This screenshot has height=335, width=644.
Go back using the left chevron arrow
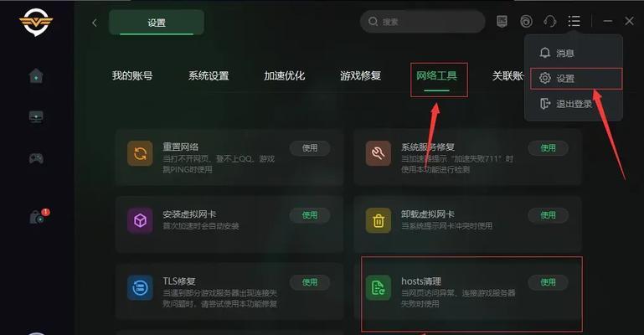point(95,23)
